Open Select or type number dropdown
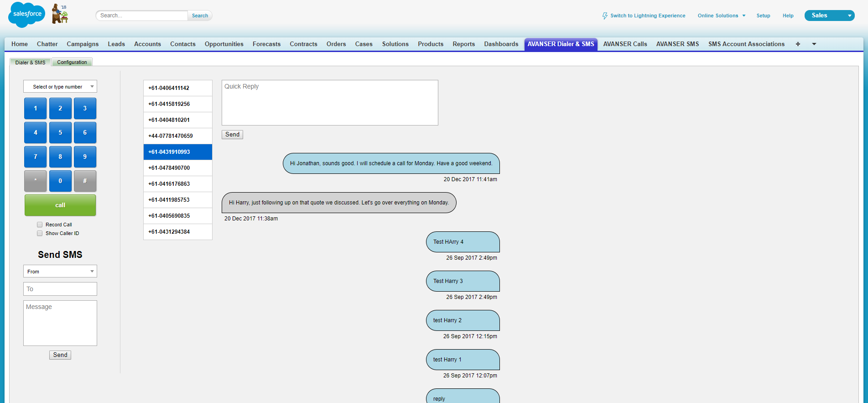Viewport: 868px width, 403px height. [x=60, y=87]
